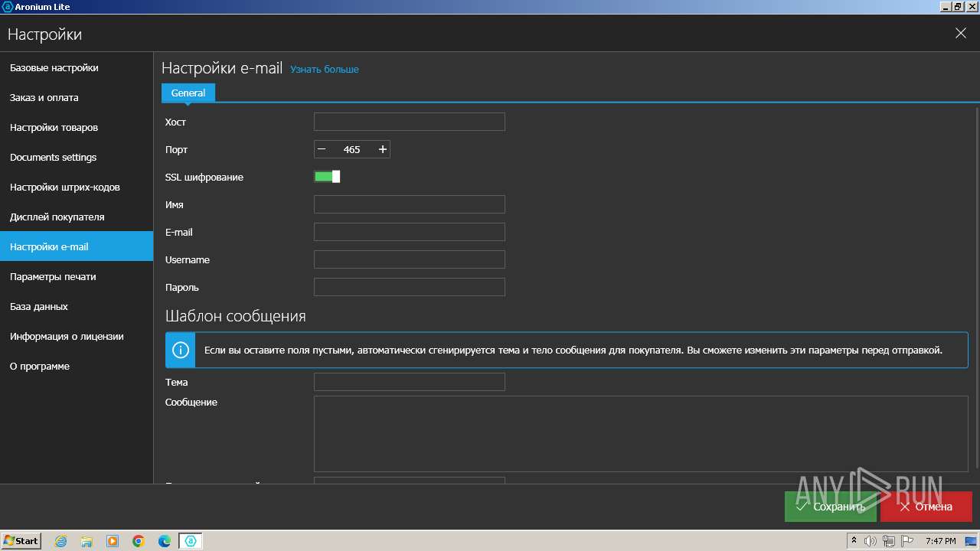Launch Microsoft Edge from taskbar
The width and height of the screenshot is (980, 551).
[165, 541]
